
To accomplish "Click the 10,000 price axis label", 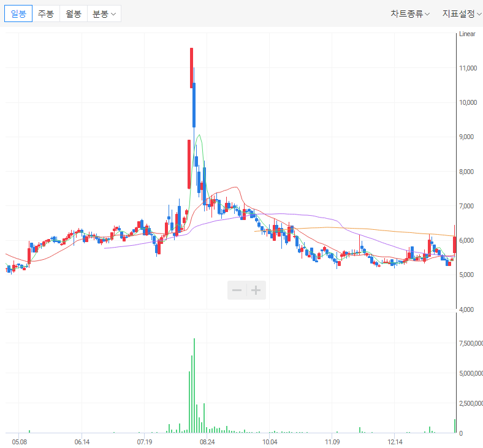I will [468, 102].
